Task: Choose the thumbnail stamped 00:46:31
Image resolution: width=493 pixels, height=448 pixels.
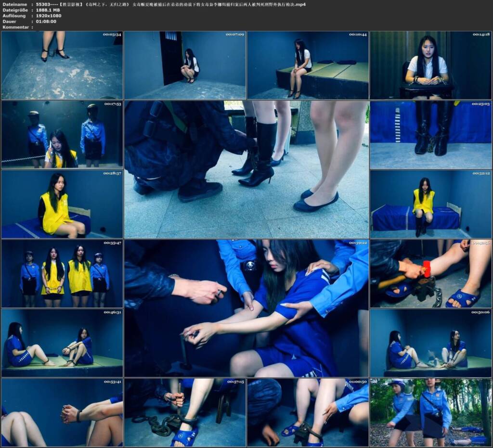Action: click(62, 343)
